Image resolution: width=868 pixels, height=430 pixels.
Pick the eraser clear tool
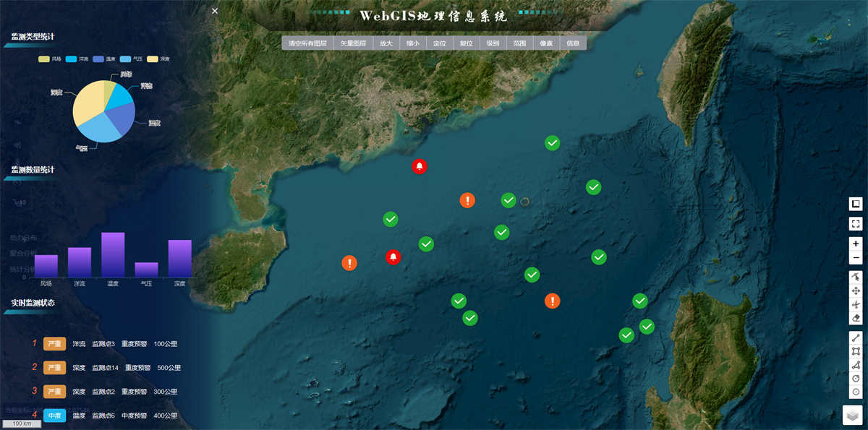pos(856,318)
